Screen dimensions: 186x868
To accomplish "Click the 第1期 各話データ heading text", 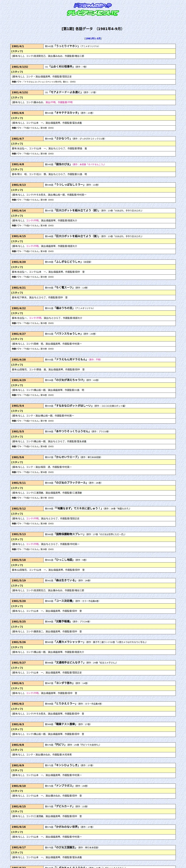I will 93,29.
